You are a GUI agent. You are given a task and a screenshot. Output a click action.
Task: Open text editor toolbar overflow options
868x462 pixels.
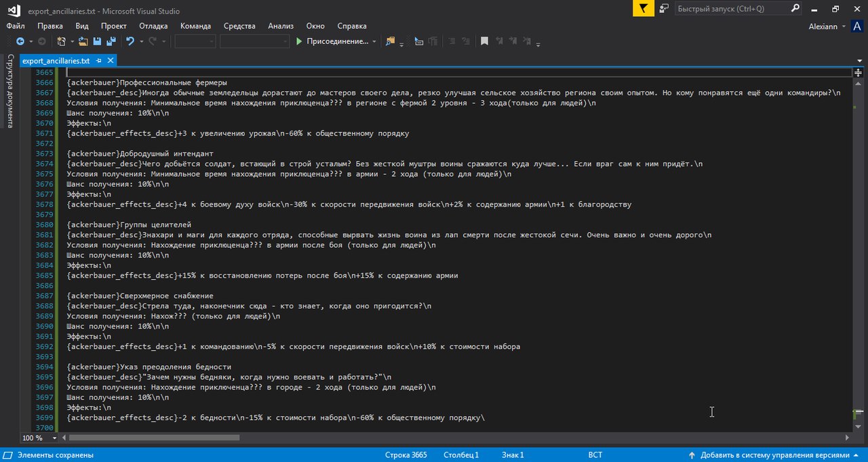click(538, 43)
